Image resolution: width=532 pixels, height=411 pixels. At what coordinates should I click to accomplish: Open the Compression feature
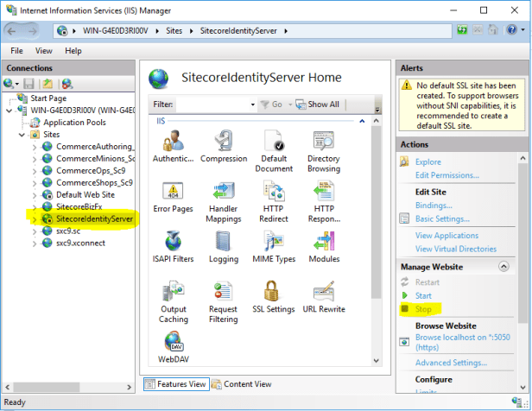pos(224,142)
